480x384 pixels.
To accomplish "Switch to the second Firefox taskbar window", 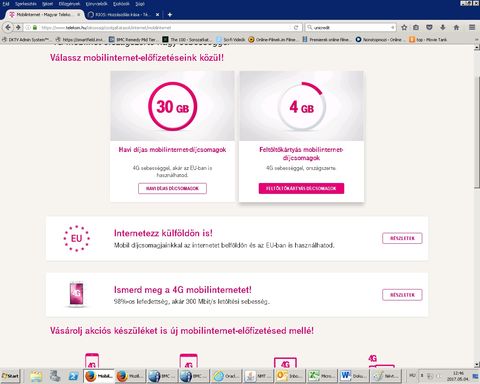I will 129,376.
